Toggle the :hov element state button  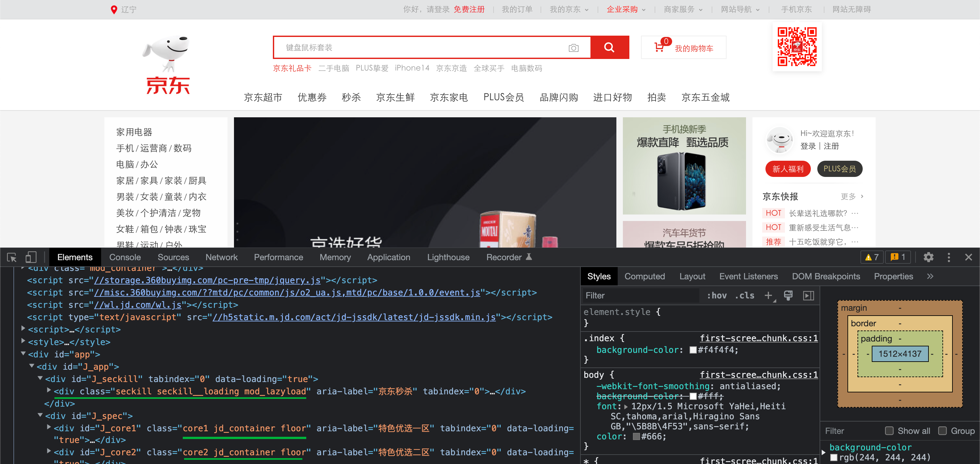(x=717, y=296)
